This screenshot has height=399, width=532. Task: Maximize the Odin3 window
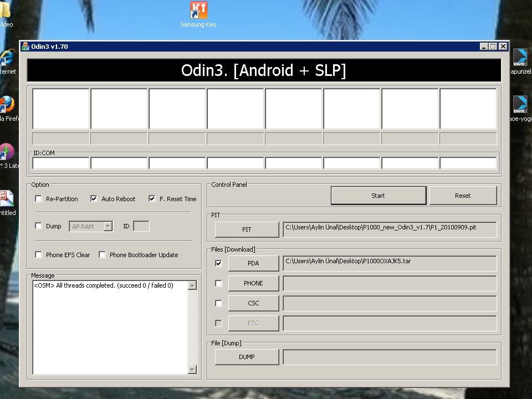(x=493, y=47)
